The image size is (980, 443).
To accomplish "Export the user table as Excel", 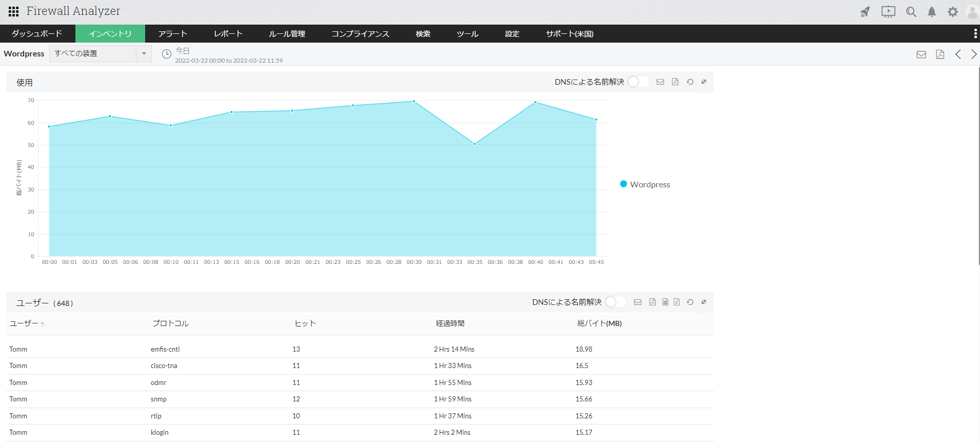I will 676,302.
